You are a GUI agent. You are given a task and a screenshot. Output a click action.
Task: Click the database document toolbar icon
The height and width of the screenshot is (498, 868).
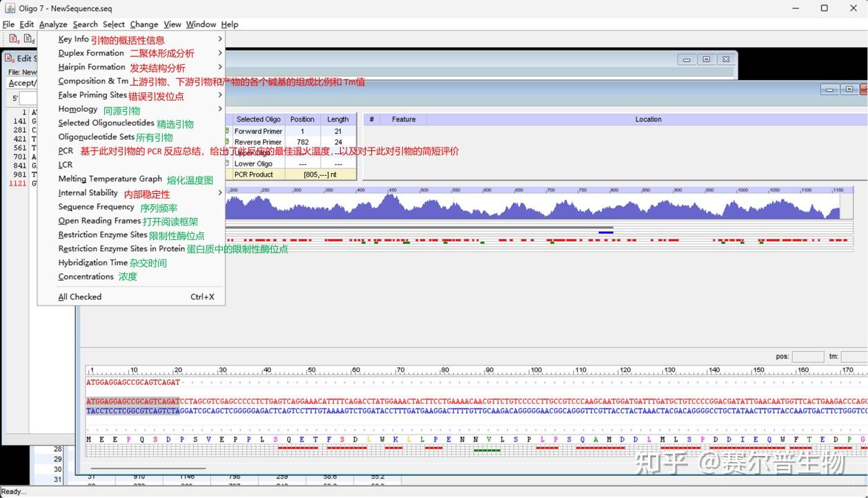tap(29, 39)
